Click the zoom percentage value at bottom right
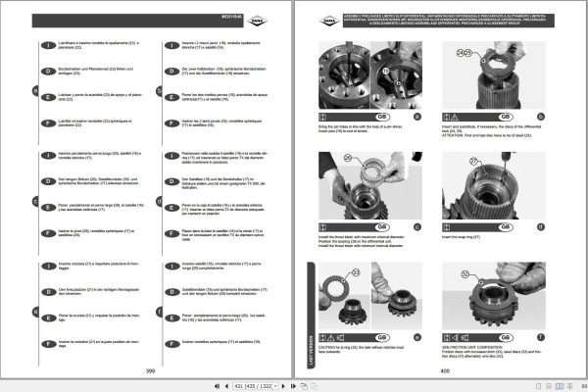The width and height of the screenshot is (588, 392). point(584,386)
